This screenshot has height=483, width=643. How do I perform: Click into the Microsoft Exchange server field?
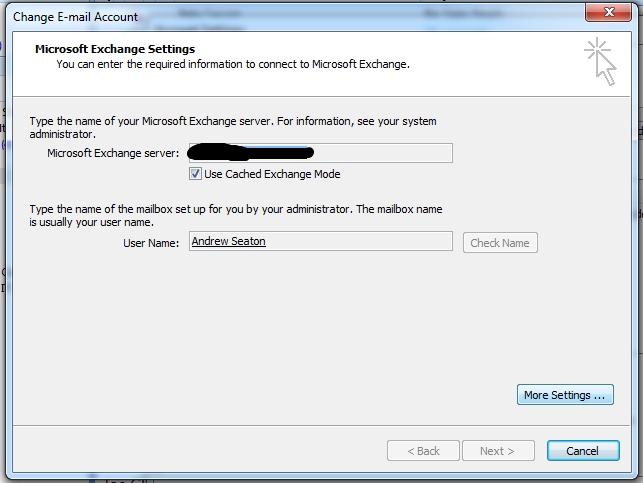(x=385, y=153)
